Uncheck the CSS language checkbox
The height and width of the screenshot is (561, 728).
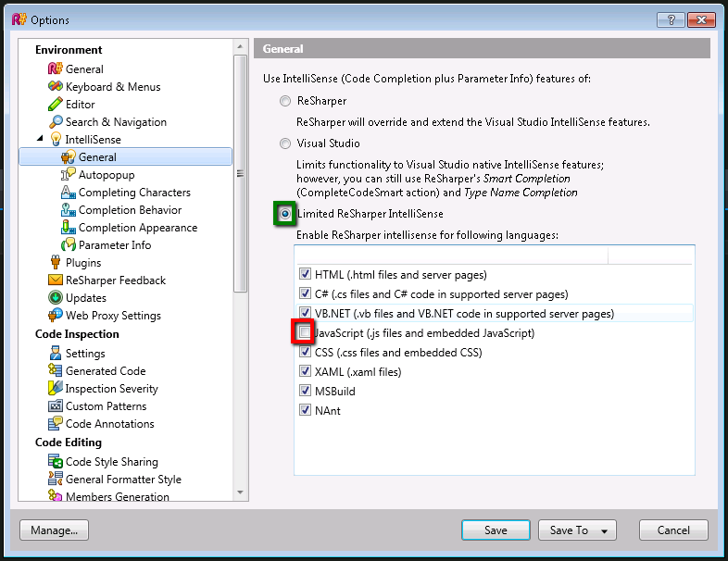pyautogui.click(x=305, y=352)
